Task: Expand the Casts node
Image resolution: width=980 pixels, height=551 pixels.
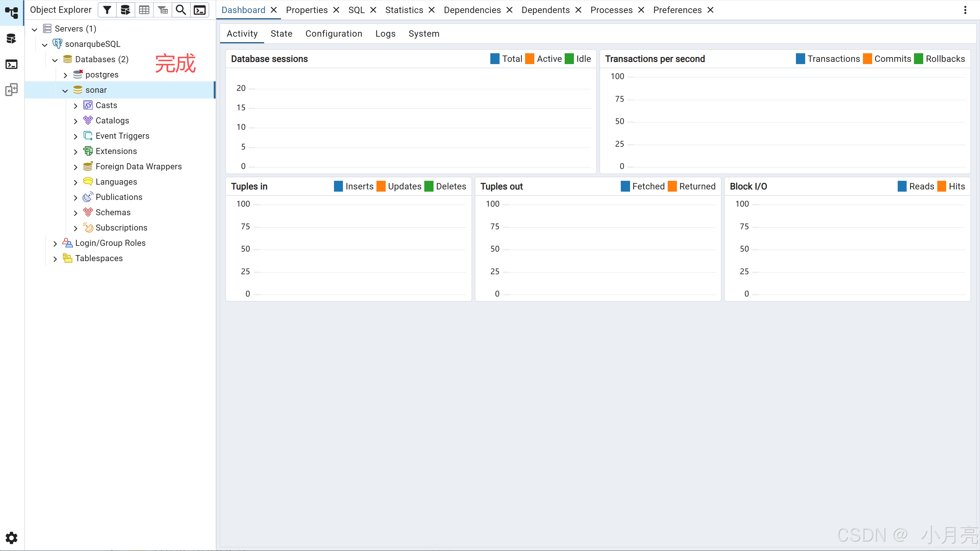Action: pos(76,106)
